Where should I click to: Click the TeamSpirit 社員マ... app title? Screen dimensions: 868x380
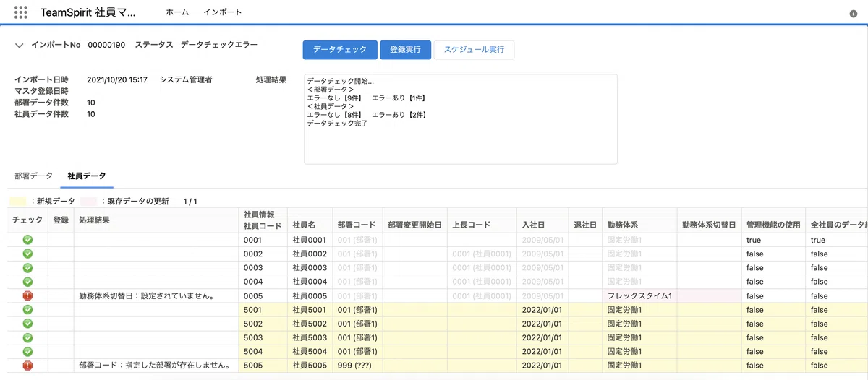[x=88, y=13]
